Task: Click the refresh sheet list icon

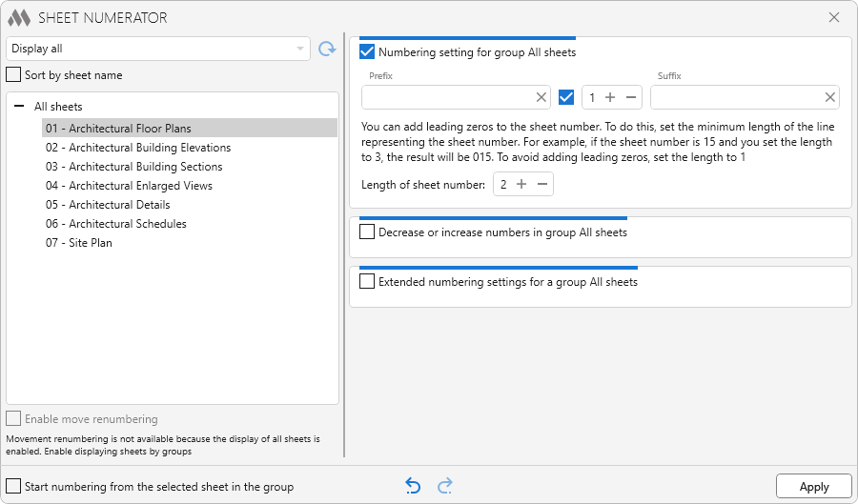Action: tap(327, 49)
